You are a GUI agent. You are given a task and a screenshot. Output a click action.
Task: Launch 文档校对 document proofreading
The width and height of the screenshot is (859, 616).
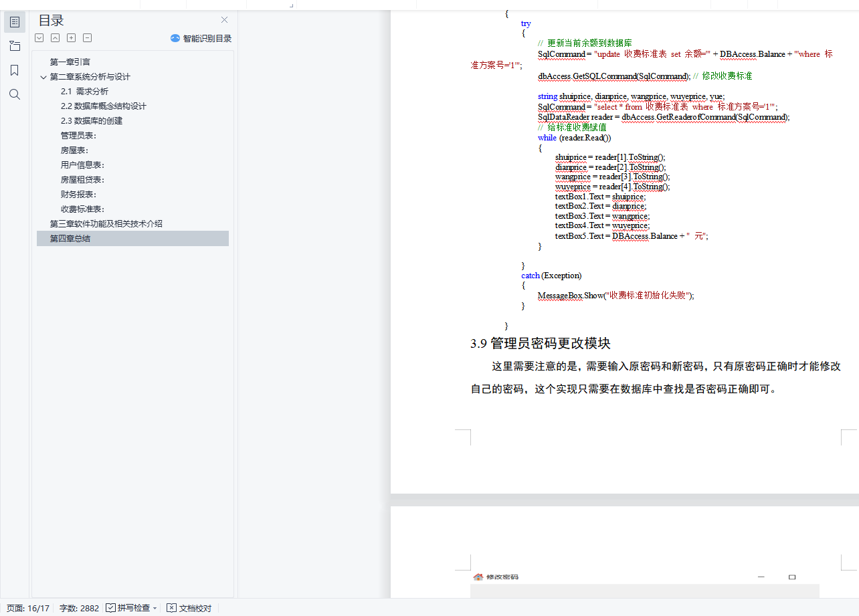click(189, 608)
